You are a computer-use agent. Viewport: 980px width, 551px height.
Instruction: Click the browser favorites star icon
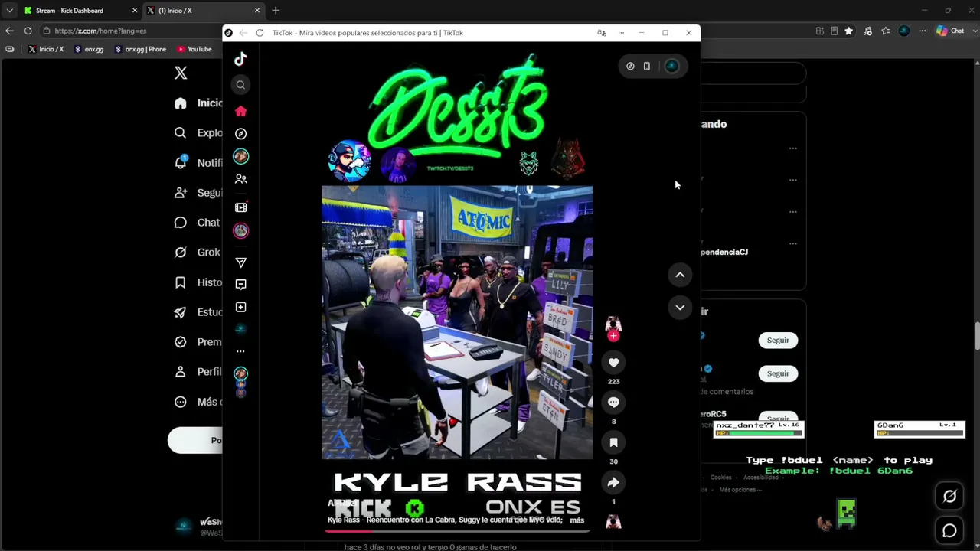click(849, 31)
